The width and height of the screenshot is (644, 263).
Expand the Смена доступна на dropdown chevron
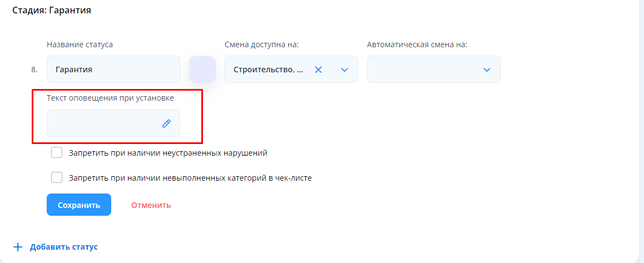tap(344, 70)
